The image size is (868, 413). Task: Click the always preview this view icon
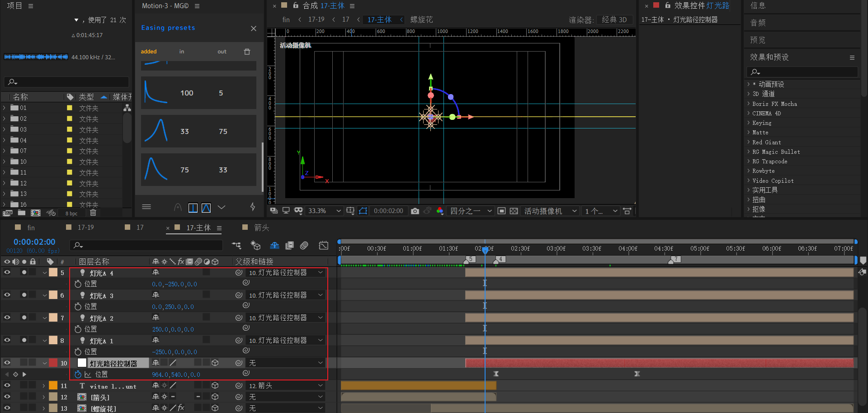click(274, 211)
